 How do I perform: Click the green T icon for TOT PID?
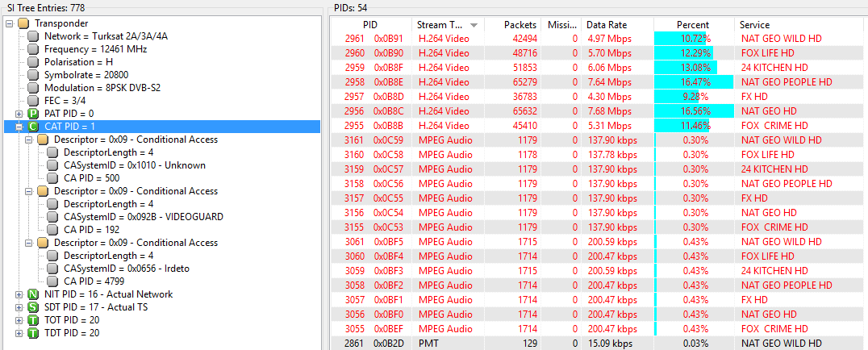33,320
